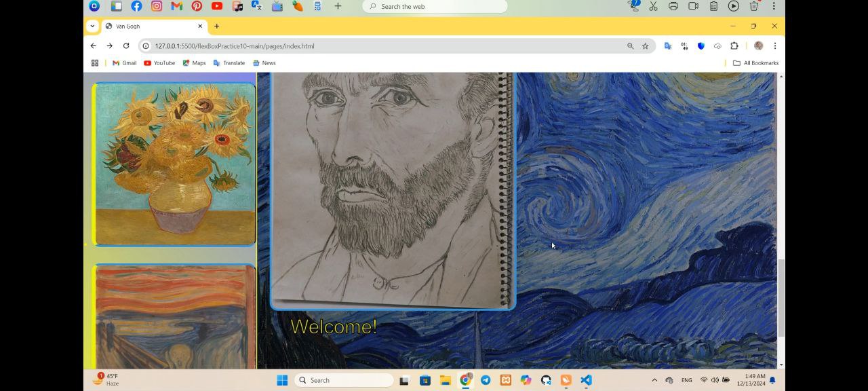
Task: Click the cloud extension icon
Action: 718,46
